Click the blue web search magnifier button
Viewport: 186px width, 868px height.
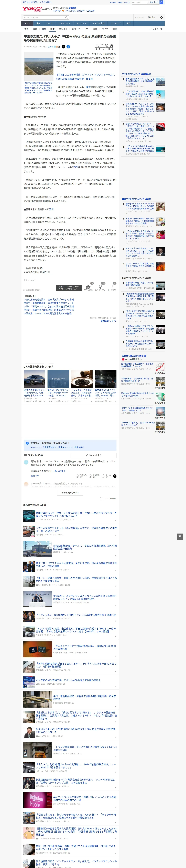coord(161,2)
